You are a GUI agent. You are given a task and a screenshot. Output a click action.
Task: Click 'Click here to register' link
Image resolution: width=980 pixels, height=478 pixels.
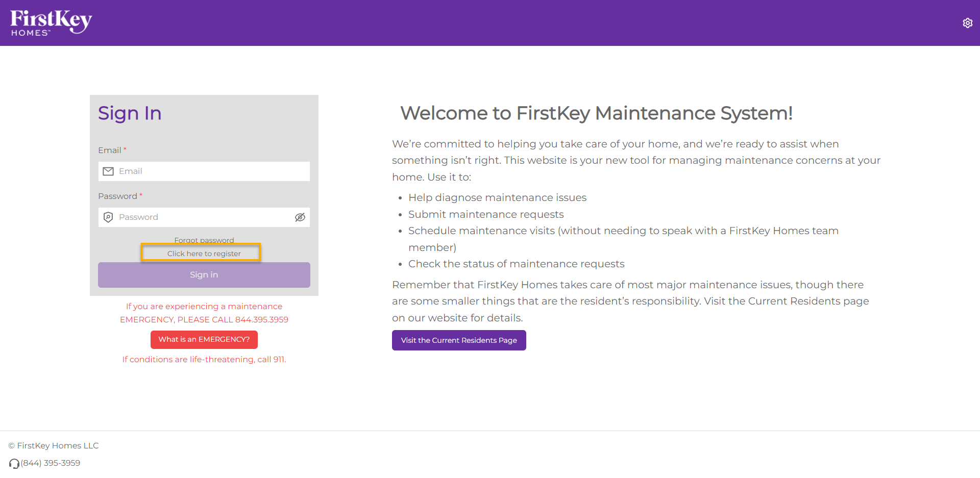pos(204,253)
